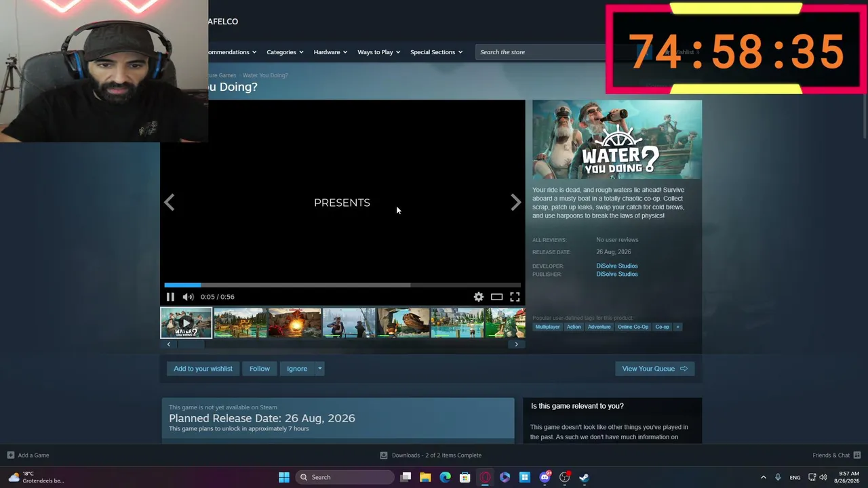Open the turquoise water village screenshot thumbnail

pos(457,323)
